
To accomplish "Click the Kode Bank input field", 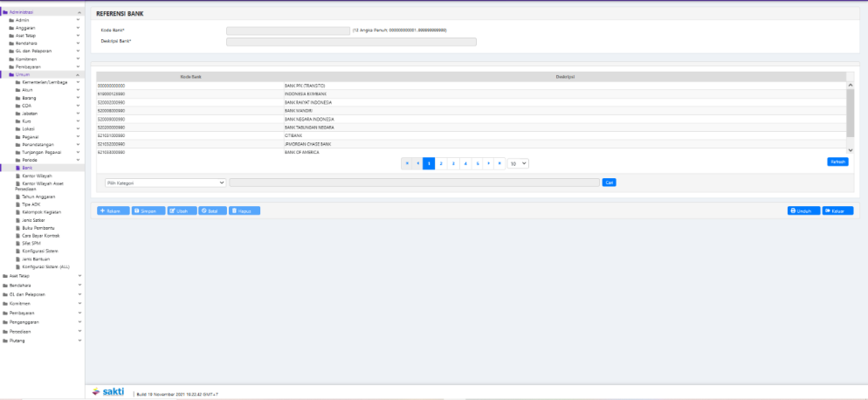I will pyautogui.click(x=287, y=31).
